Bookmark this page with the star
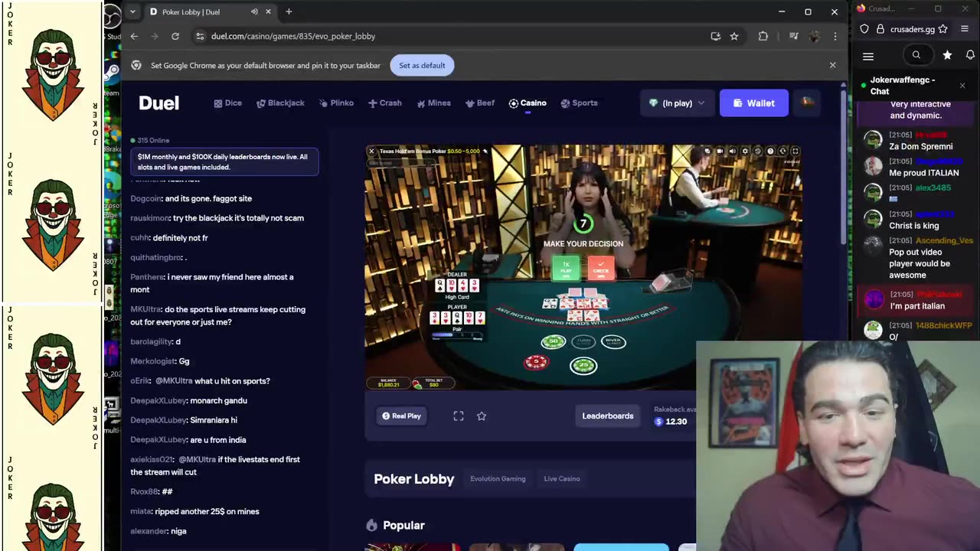Screen dimensions: 980x551 734,36
